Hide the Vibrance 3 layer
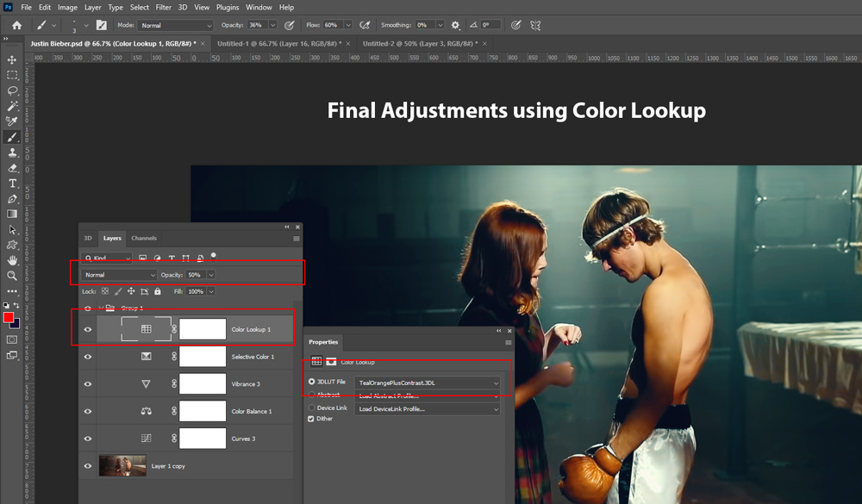 tap(87, 383)
